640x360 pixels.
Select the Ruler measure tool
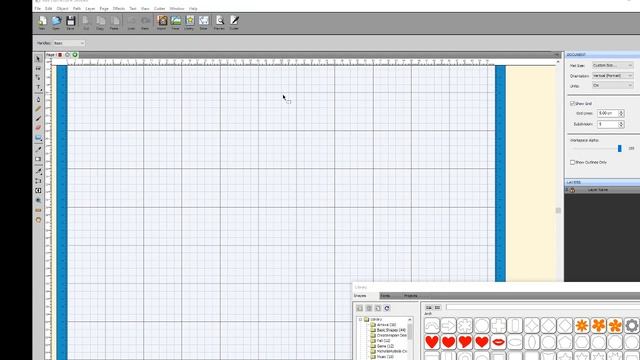tap(38, 210)
